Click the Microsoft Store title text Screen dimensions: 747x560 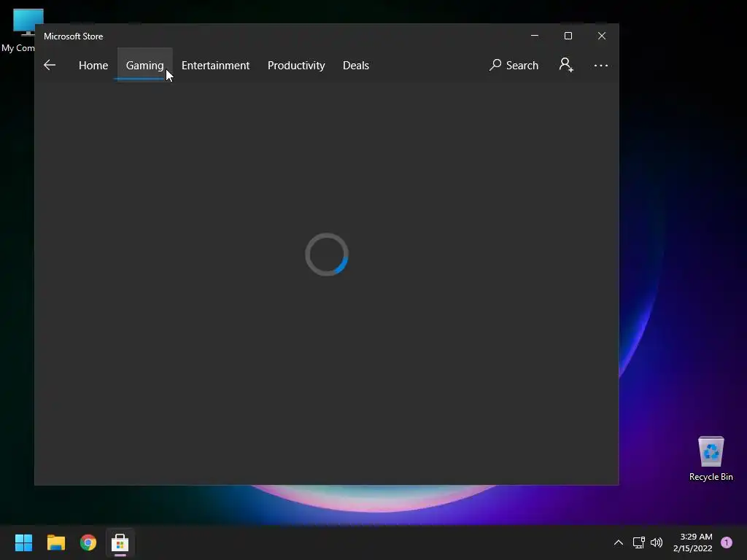click(74, 36)
